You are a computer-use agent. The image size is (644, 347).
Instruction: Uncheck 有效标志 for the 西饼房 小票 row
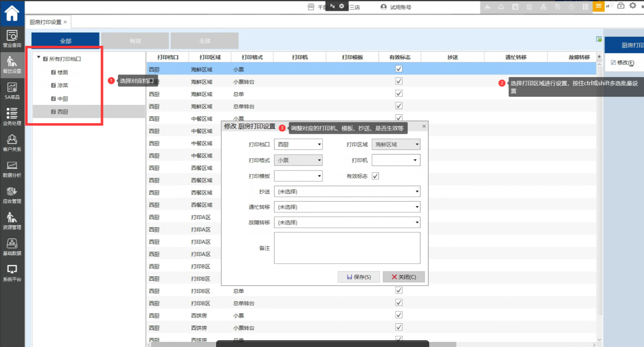click(x=399, y=315)
